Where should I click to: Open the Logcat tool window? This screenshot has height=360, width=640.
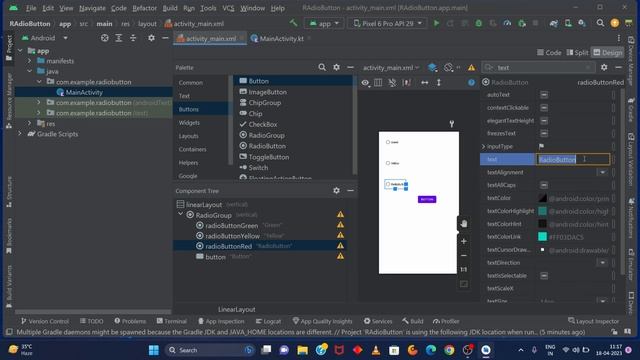pyautogui.click(x=268, y=321)
